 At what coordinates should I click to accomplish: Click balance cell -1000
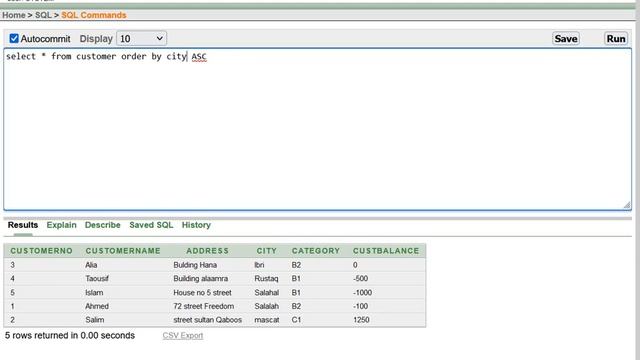click(x=362, y=292)
